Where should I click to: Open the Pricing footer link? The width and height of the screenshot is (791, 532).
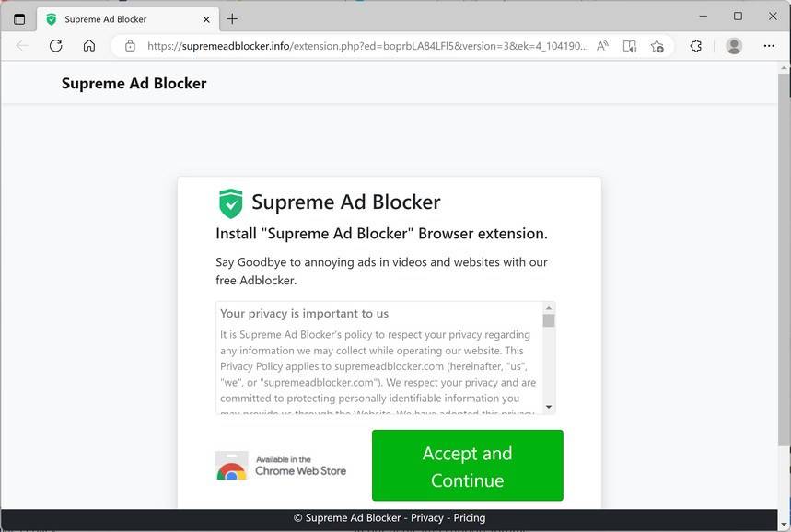[469, 518]
